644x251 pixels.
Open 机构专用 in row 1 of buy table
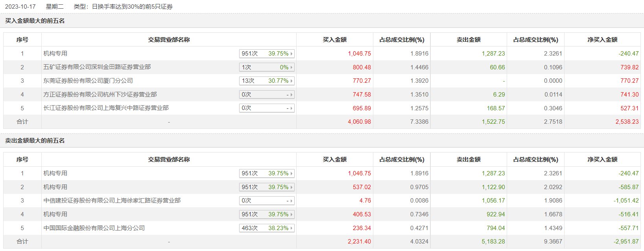pos(55,54)
